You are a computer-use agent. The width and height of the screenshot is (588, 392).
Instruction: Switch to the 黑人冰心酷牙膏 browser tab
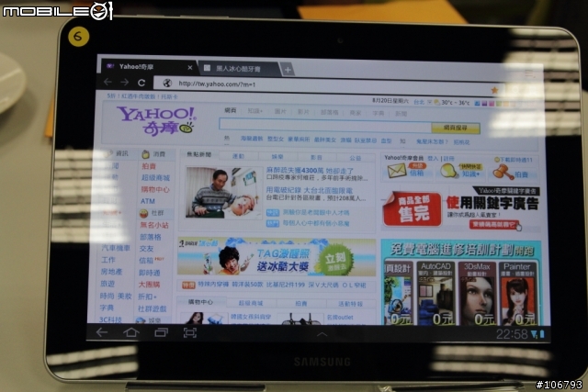tap(238, 69)
